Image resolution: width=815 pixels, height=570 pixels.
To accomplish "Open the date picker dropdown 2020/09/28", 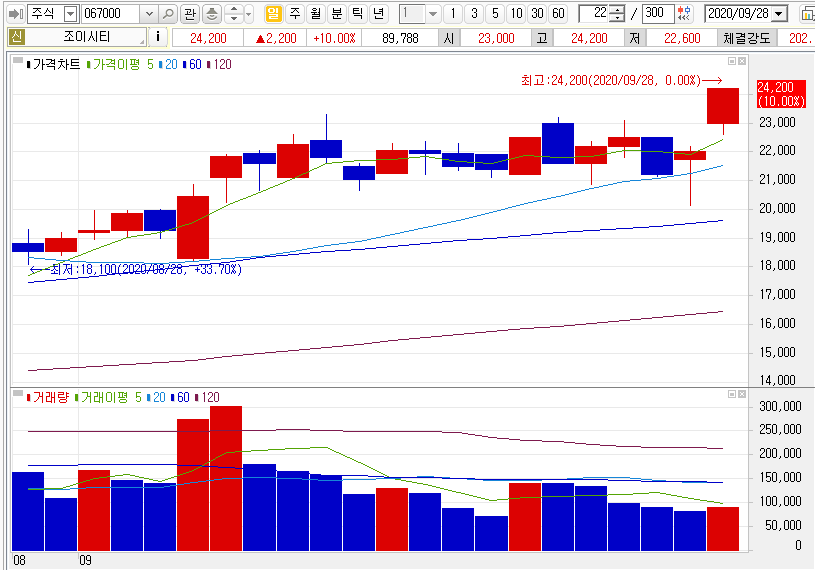I will pyautogui.click(x=779, y=14).
